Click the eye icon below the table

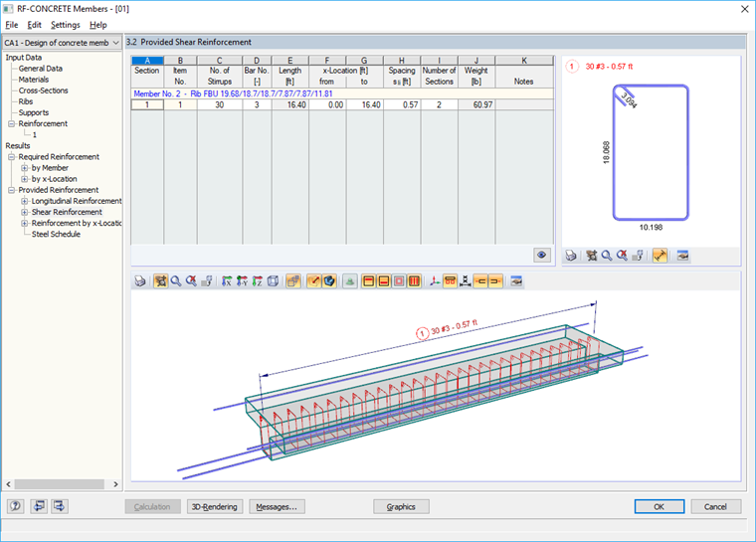coord(542,255)
